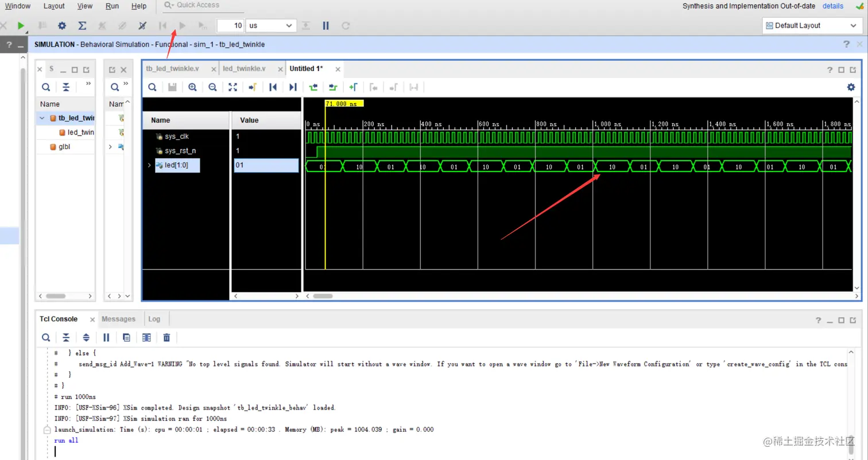
Task: Jump to the next transition in waveform
Action: click(333, 87)
